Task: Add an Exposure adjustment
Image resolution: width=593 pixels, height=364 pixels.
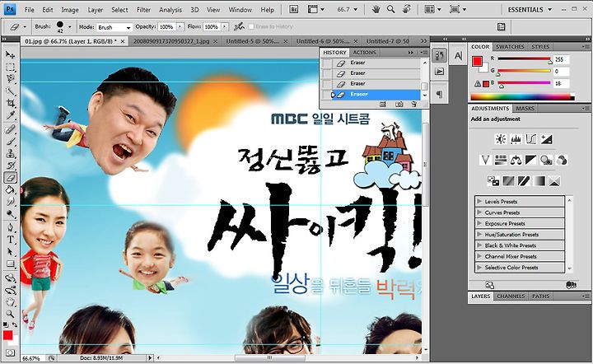Action: click(546, 139)
